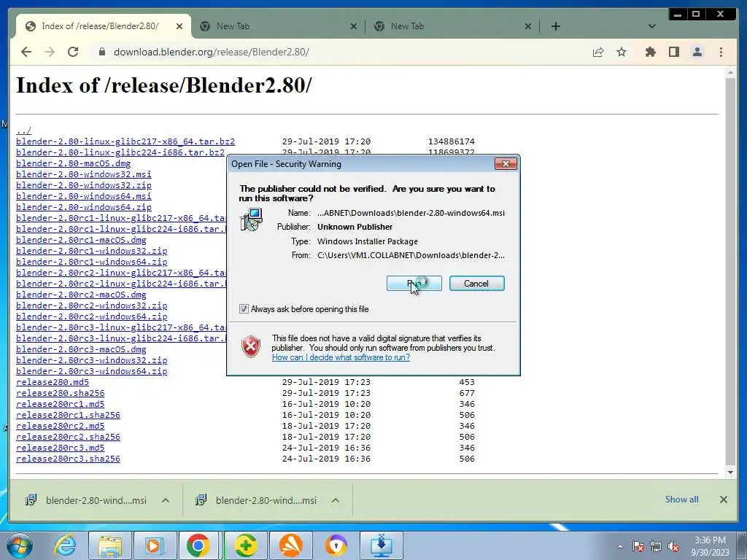Bookmark this page with the star icon
Viewport: 747px width, 560px height.
tap(622, 52)
